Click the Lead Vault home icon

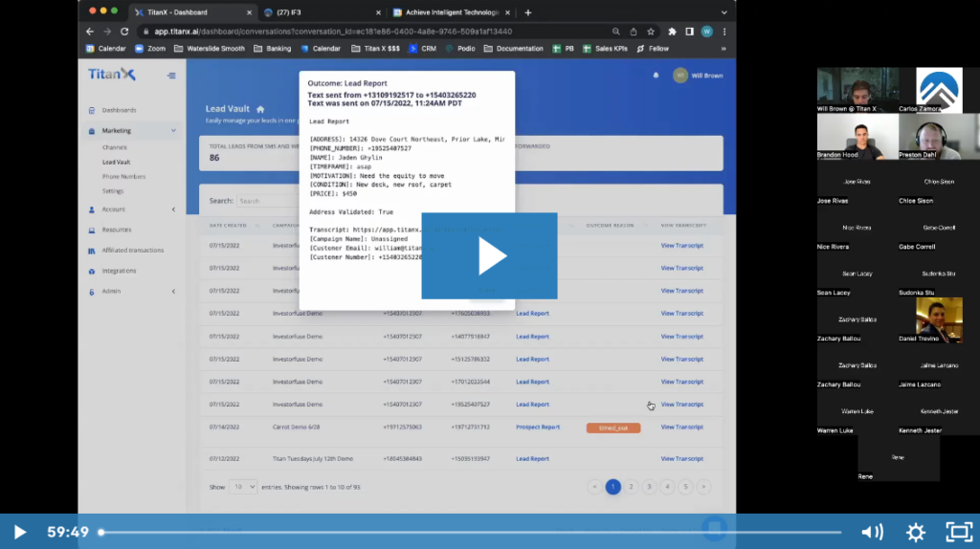(260, 109)
